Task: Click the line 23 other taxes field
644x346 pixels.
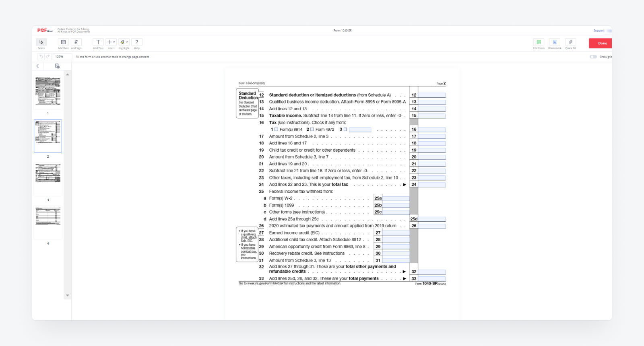Action: click(432, 177)
